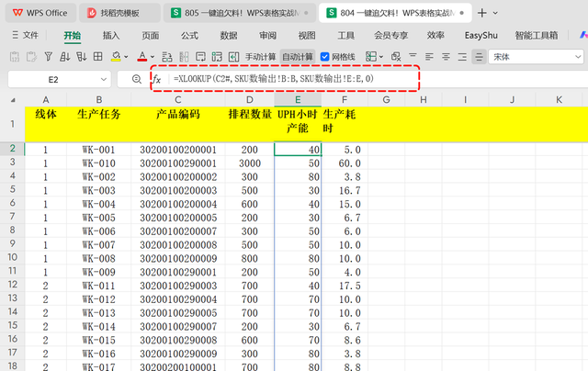Sort descending with the funnel-arrow icon
The width and height of the screenshot is (588, 371).
tap(82, 57)
